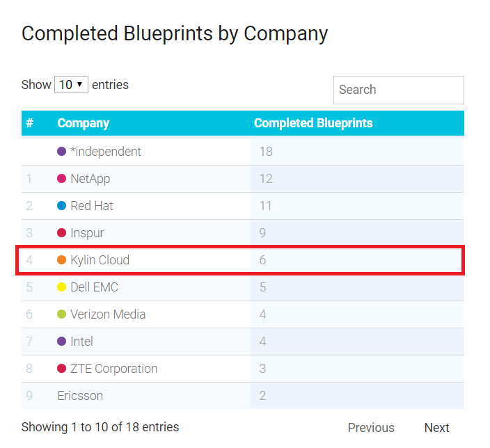
Task: Click the red dot beside Inspur
Action: (61, 233)
